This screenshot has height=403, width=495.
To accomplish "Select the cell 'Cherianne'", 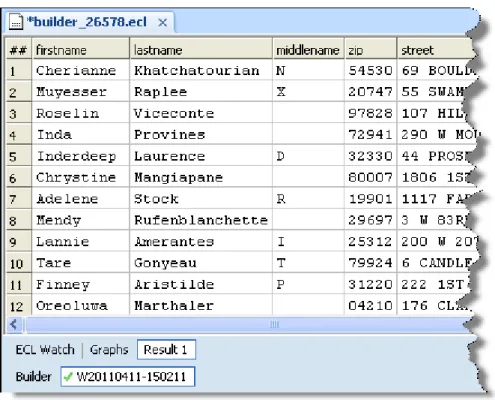I will [80, 70].
